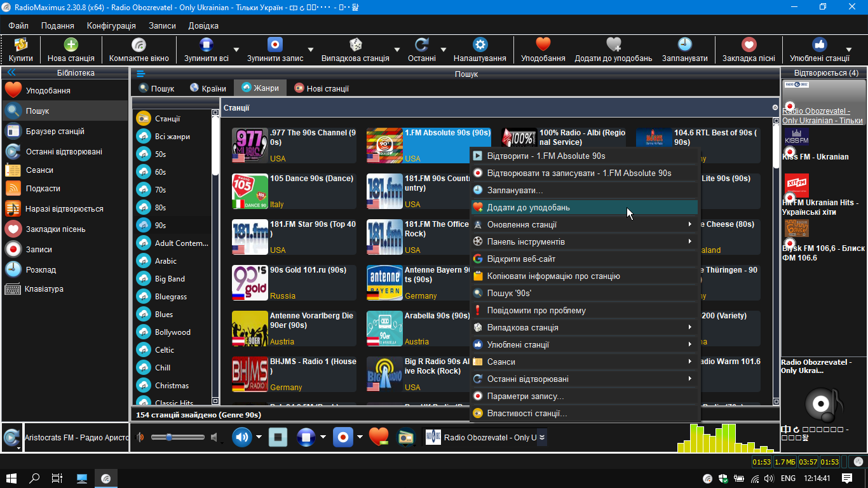The width and height of the screenshot is (868, 488).
Task: Click the round blue stop button in player bar
Action: point(306,437)
